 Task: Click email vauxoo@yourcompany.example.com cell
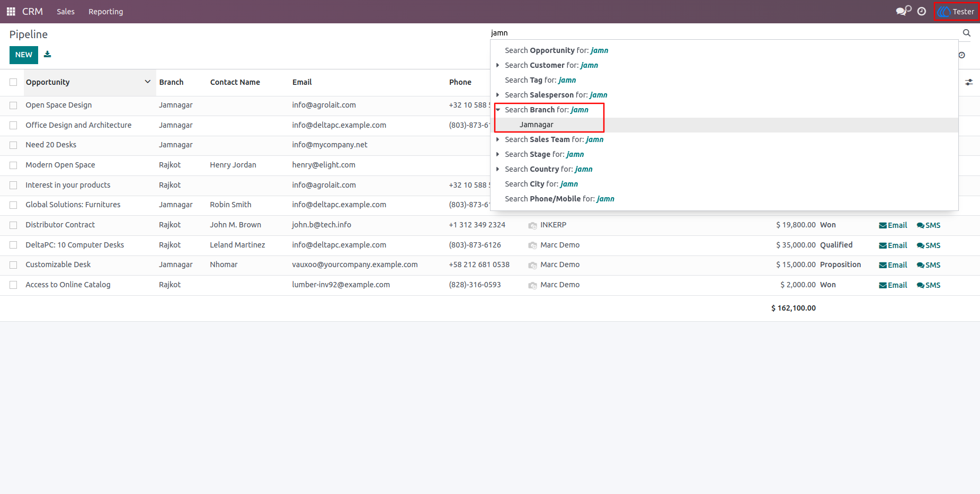354,264
